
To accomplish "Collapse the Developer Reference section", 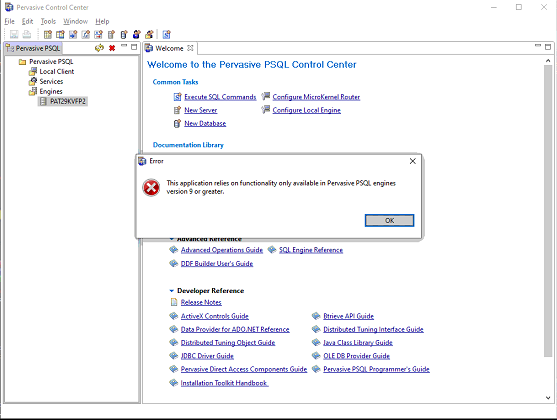I will tap(172, 291).
